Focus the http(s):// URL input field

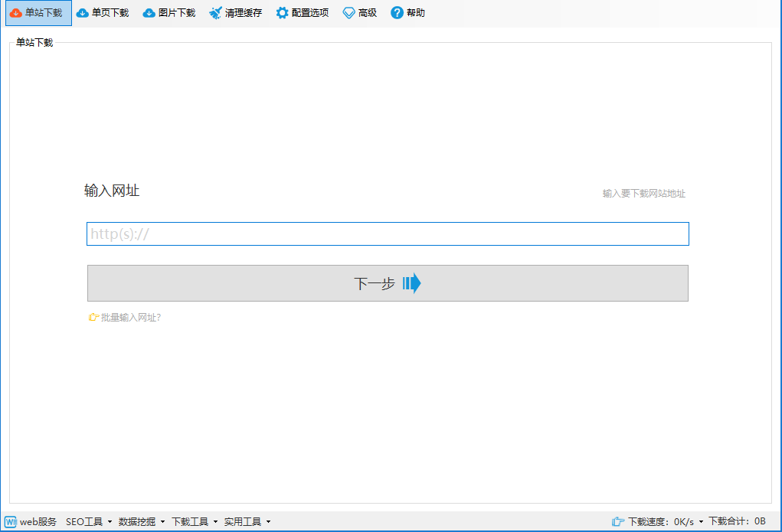(388, 233)
